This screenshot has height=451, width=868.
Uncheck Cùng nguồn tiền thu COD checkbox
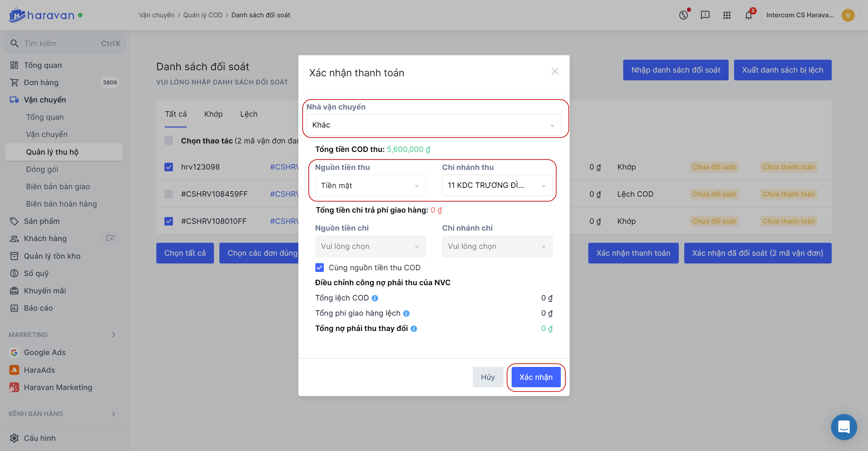coord(319,268)
